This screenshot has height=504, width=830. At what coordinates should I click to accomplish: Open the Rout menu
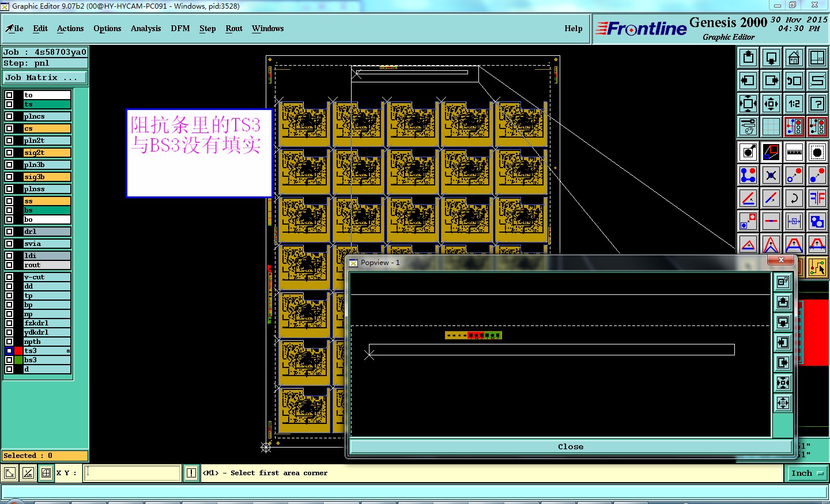pyautogui.click(x=234, y=28)
